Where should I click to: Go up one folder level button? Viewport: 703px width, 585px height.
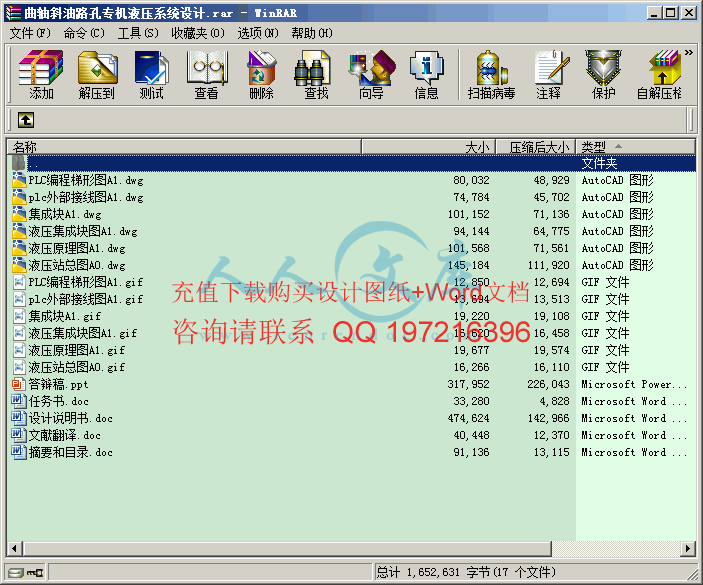point(26,120)
